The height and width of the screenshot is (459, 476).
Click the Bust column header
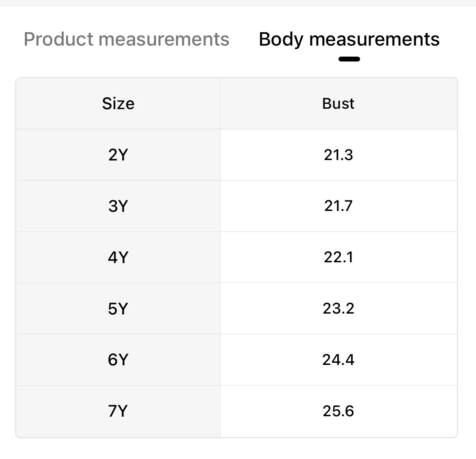[x=338, y=104]
